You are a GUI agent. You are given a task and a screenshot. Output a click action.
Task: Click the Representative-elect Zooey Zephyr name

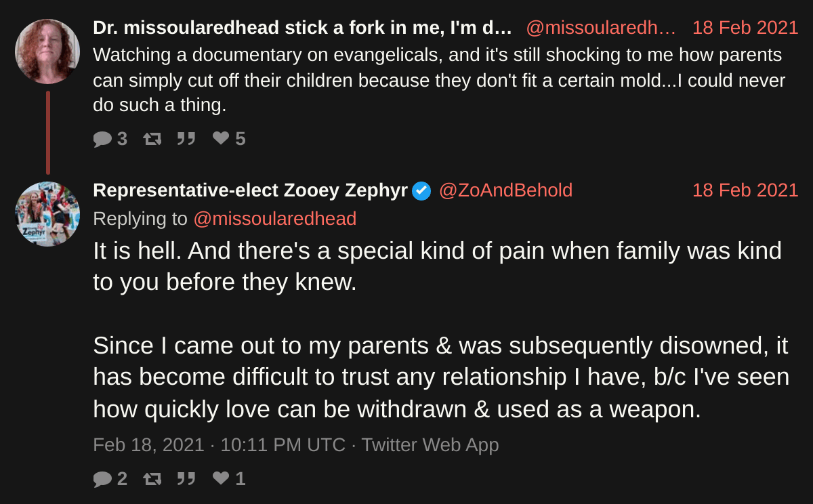[x=250, y=190]
